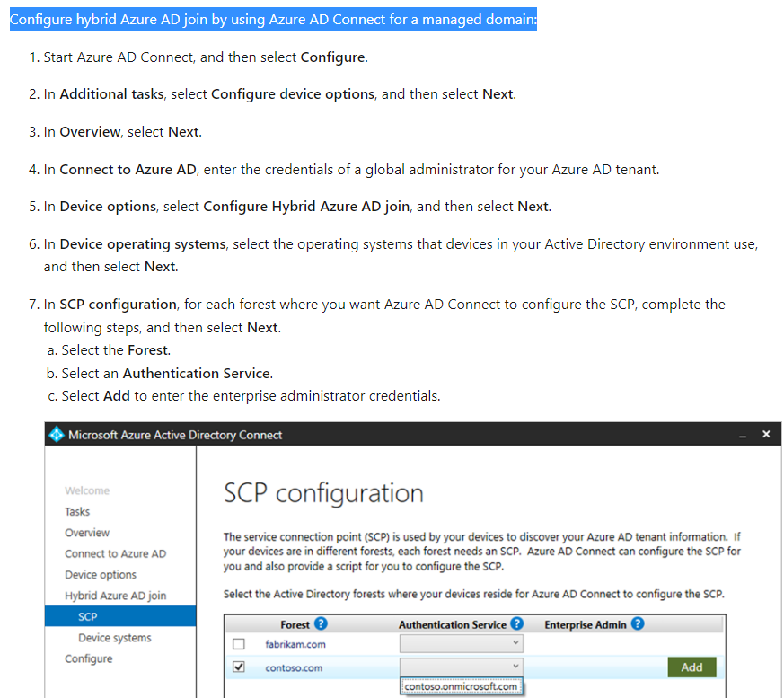
Task: Open Authentication Service dropdown for contoso.com
Action: tap(461, 667)
